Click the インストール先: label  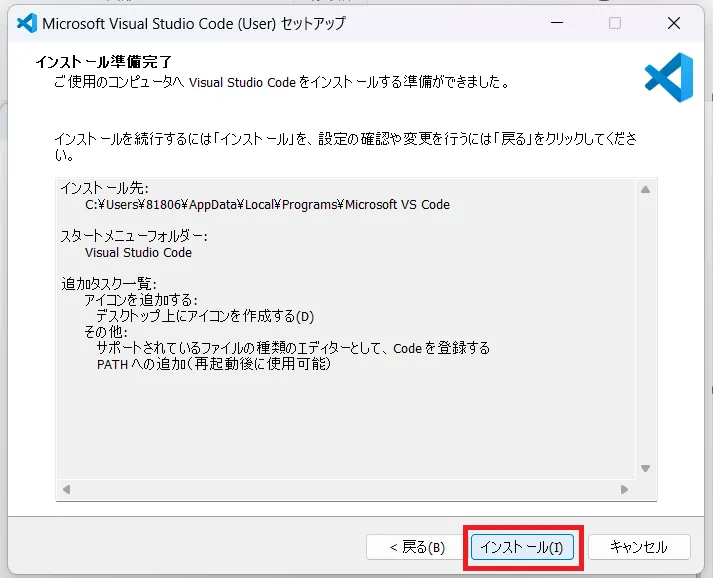(104, 188)
